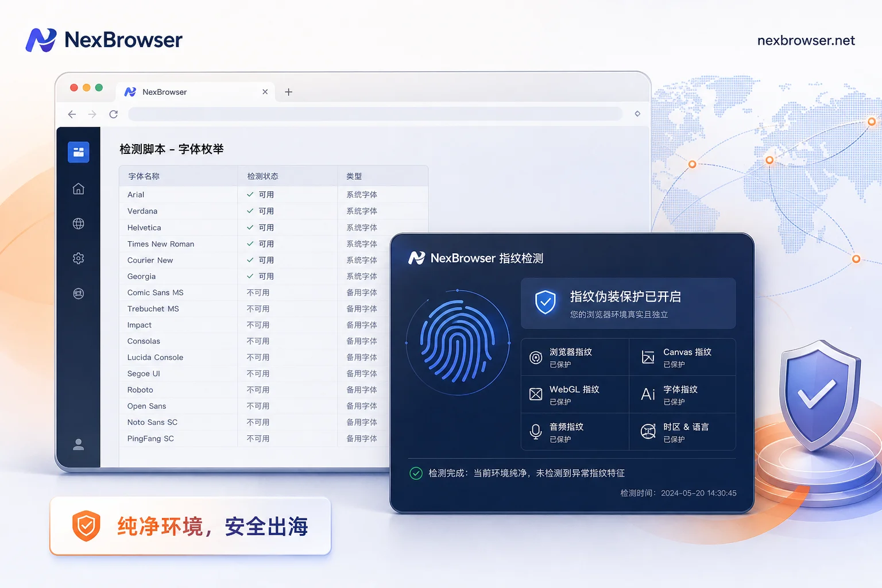882x588 pixels.
Task: Click the 检测时间 timestamp text
Action: point(679,493)
